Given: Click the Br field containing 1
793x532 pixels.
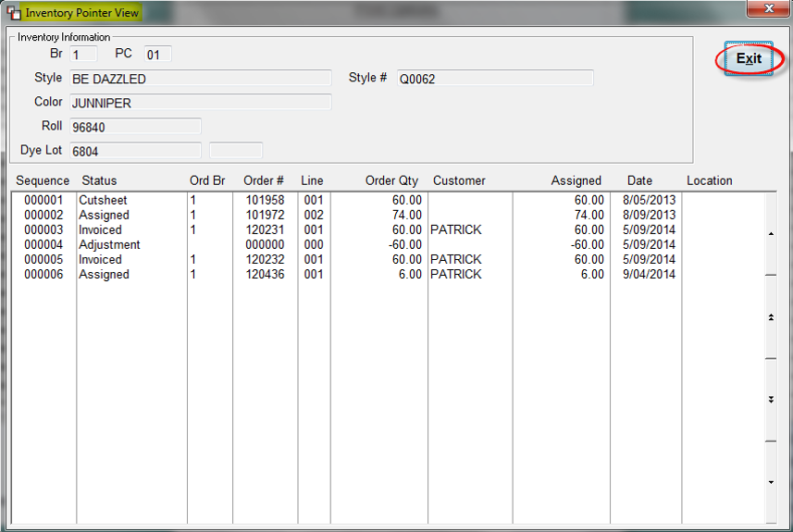Looking at the screenshot, I should click(x=83, y=54).
